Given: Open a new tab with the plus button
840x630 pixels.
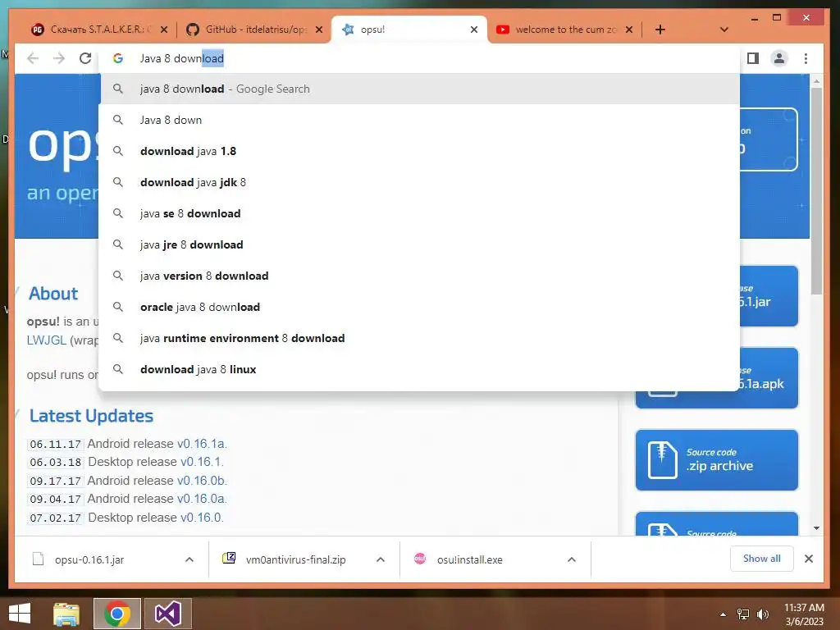Looking at the screenshot, I should pyautogui.click(x=660, y=30).
